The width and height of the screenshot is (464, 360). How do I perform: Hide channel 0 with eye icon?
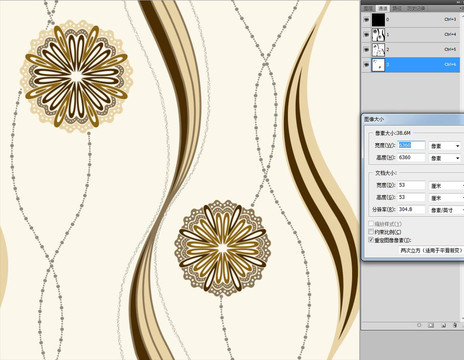click(366, 20)
